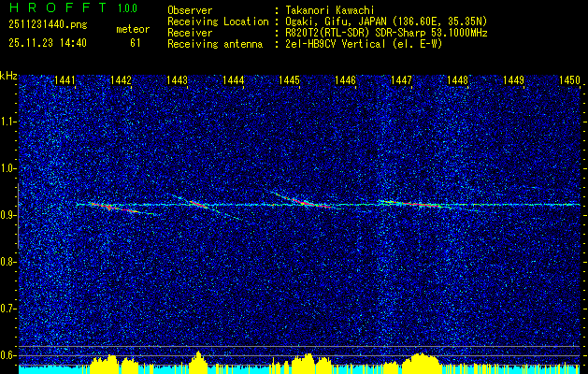Select filename 2511231440.png
This screenshot has width=588, height=374.
pyautogui.click(x=48, y=24)
